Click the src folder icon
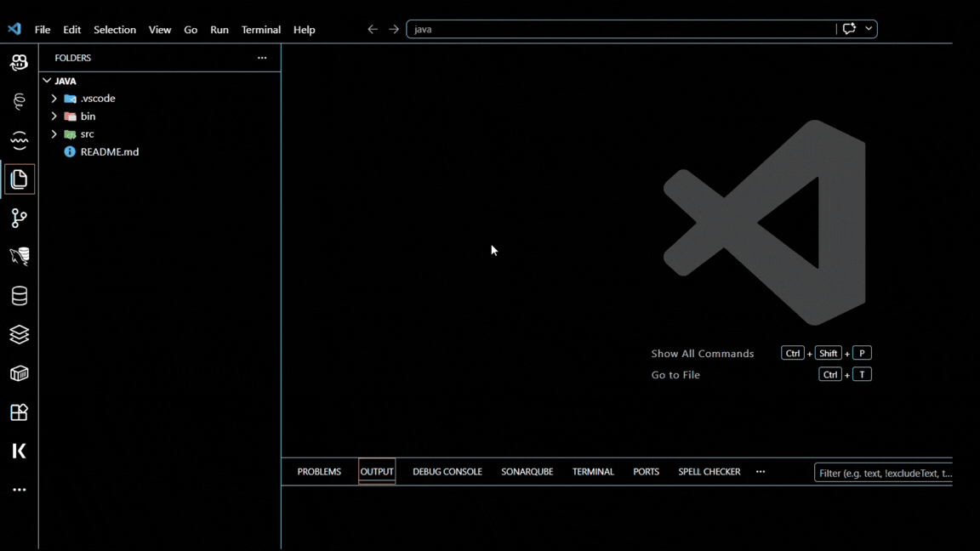980x551 pixels. (70, 134)
